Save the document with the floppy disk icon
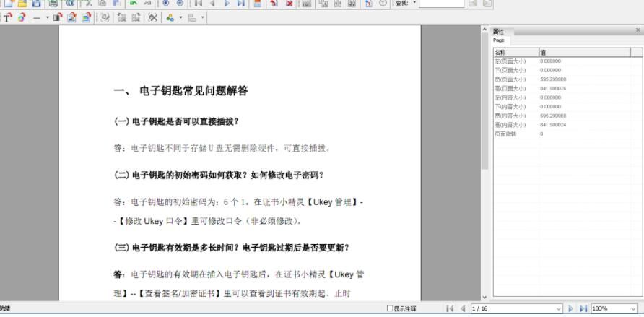644x317 pixels. (36, 4)
